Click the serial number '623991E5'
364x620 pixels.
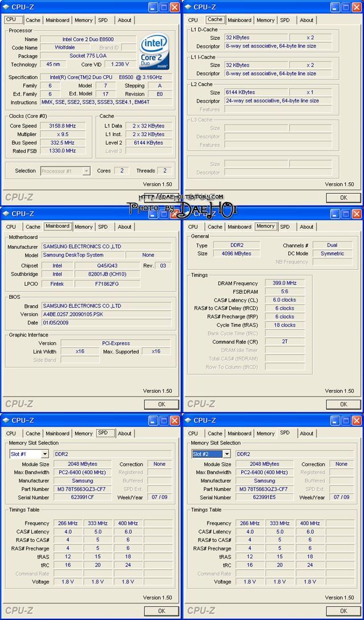click(264, 498)
